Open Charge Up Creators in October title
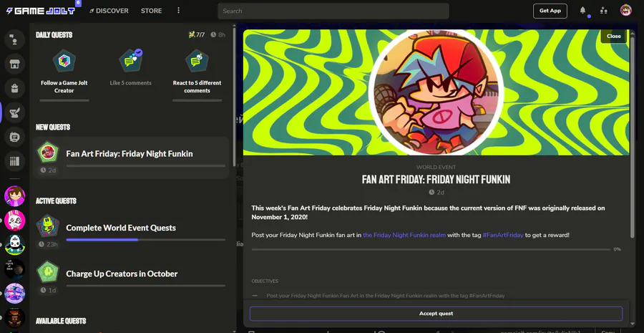Viewport: 644px width, 333px height. pos(122,274)
